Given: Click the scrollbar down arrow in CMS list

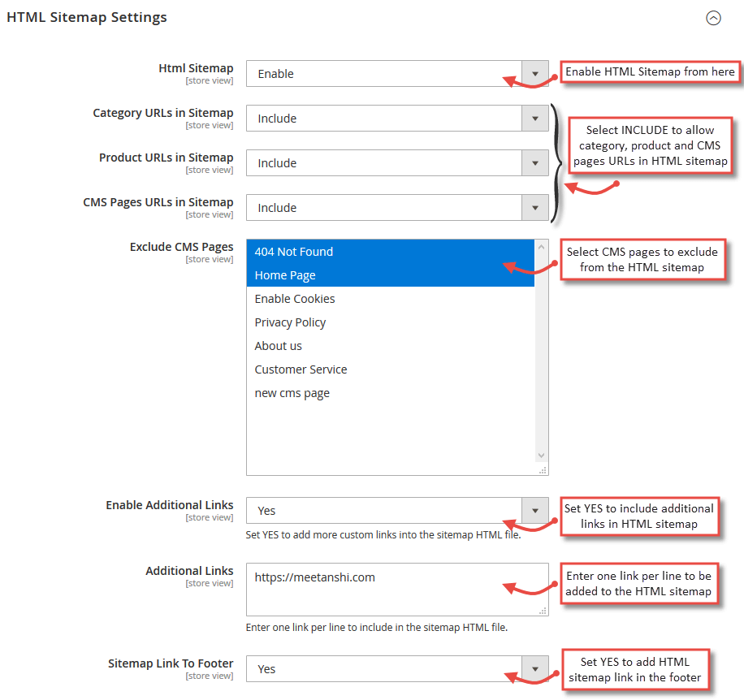Looking at the screenshot, I should tap(541, 455).
